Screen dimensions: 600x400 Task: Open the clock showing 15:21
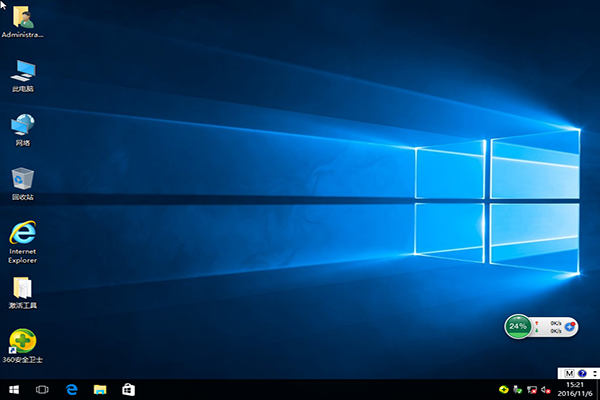pyautogui.click(x=574, y=389)
